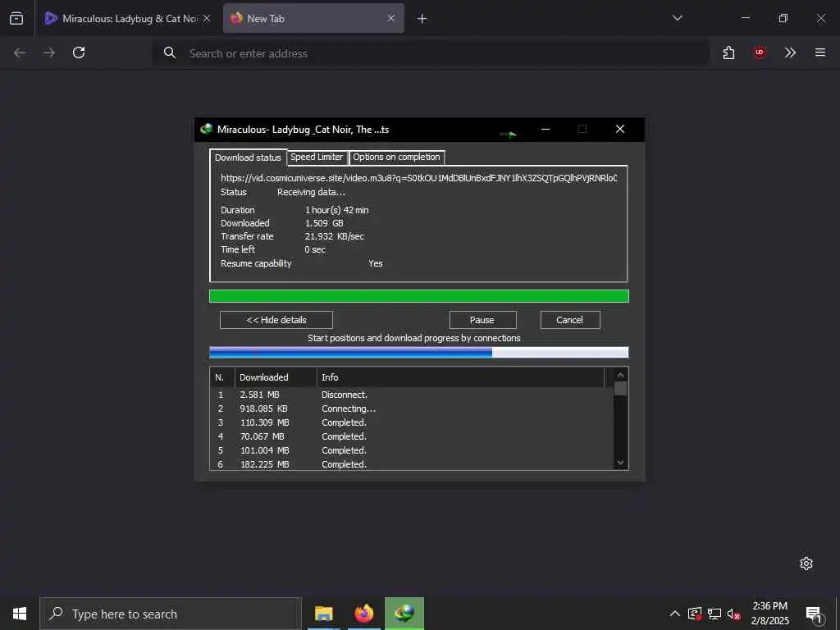Close the New Tab tab
The image size is (840, 630).
(391, 18)
